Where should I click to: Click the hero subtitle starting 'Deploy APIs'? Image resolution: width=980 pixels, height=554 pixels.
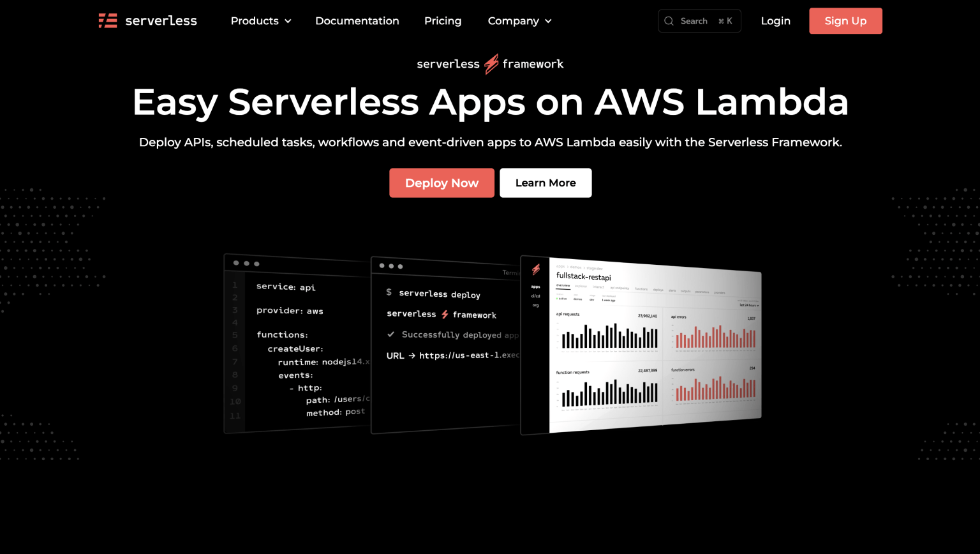(490, 142)
